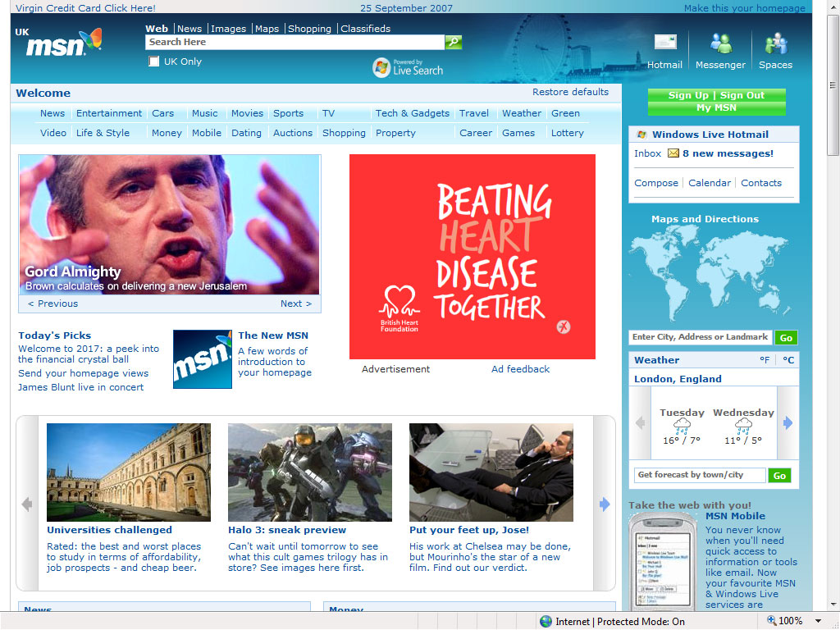Show previous stories with left carousel arrow
Viewport: 840px width, 630px height.
click(x=27, y=504)
